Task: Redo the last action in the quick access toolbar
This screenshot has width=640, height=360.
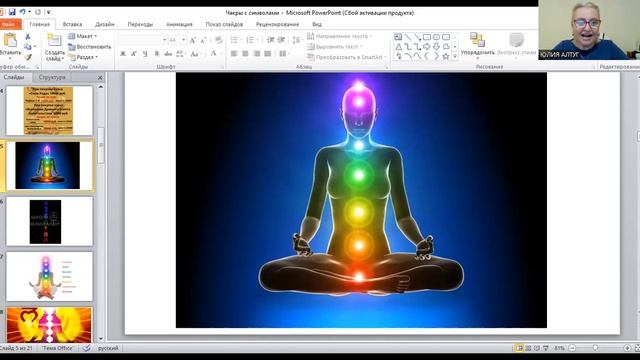Action: pyautogui.click(x=38, y=12)
